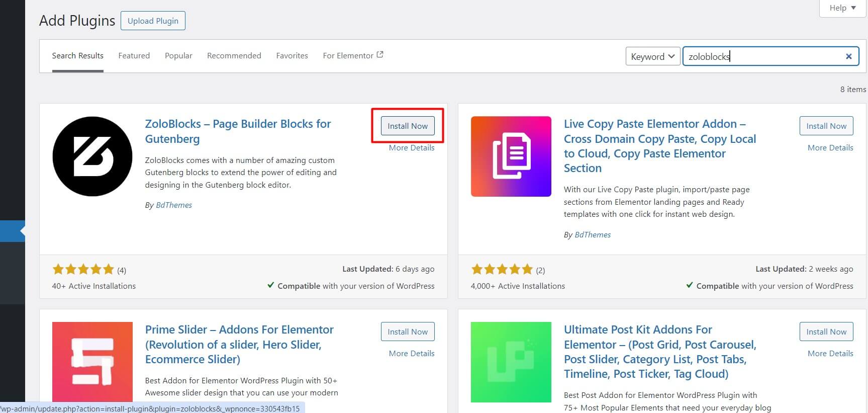Screen dimensions: 868x413
Task: Switch to the Featured tab
Action: tap(134, 56)
